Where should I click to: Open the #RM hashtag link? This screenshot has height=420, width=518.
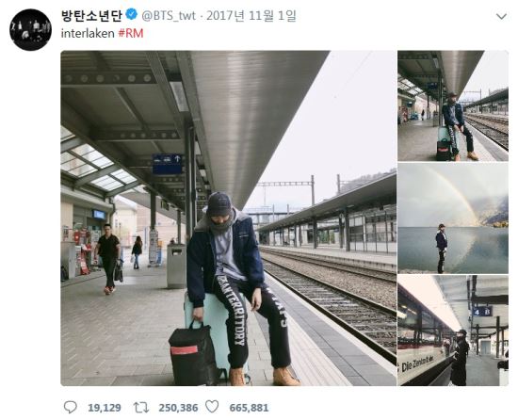pyautogui.click(x=131, y=33)
